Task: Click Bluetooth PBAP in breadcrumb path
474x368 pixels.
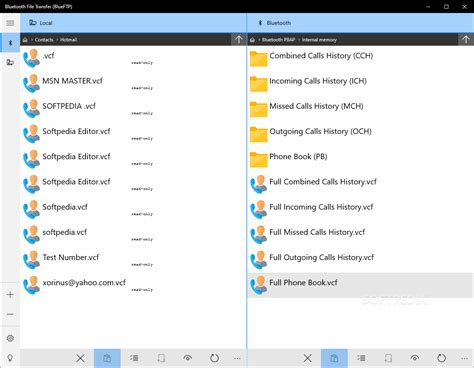Action: [x=278, y=40]
